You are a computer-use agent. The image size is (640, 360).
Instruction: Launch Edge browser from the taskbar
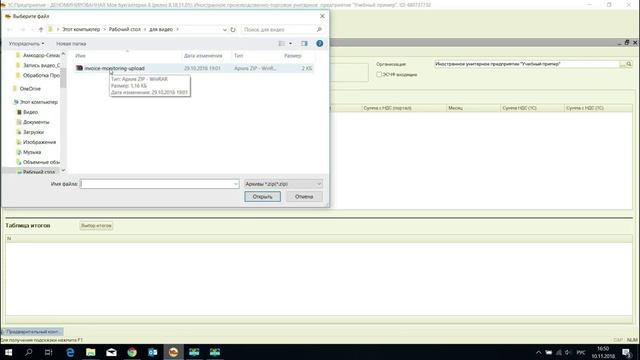click(70, 352)
